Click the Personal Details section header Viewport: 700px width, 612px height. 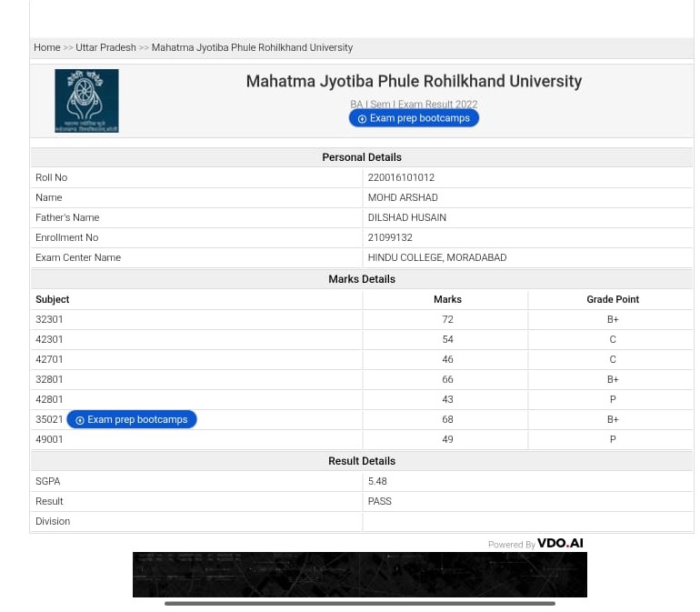362,157
